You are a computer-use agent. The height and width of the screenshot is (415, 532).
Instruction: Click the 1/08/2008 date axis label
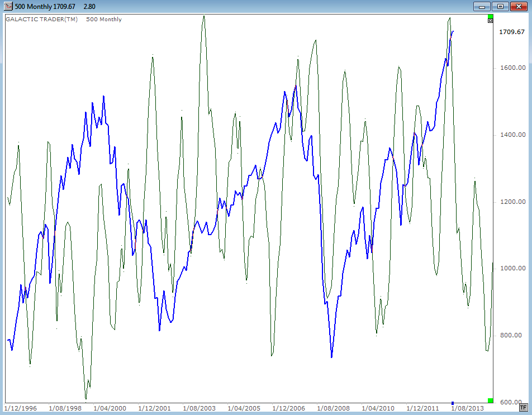coord(334,408)
